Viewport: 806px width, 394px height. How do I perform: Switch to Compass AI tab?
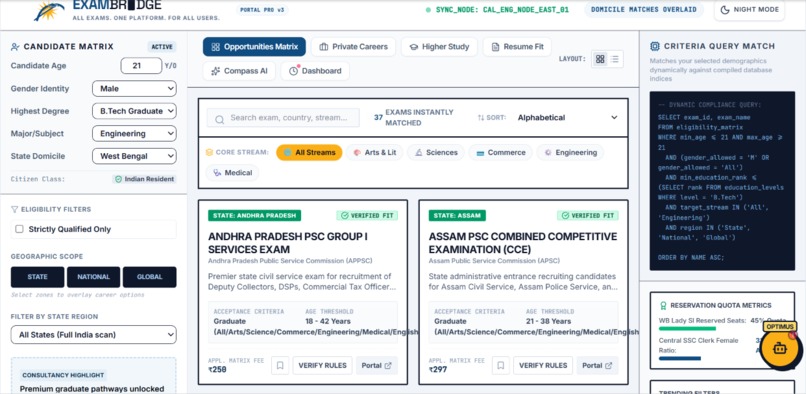point(239,71)
